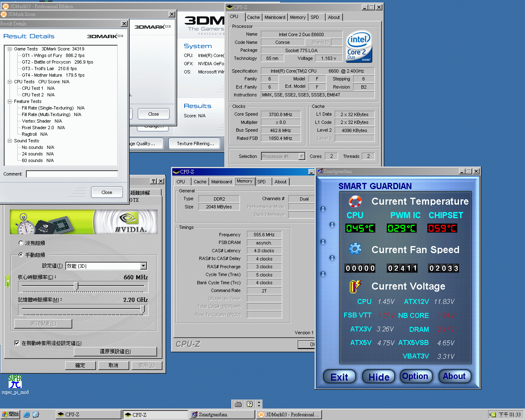The image size is (525, 420).
Task: Click the 還原預設值 (restore defaults) button
Action: coord(115,352)
